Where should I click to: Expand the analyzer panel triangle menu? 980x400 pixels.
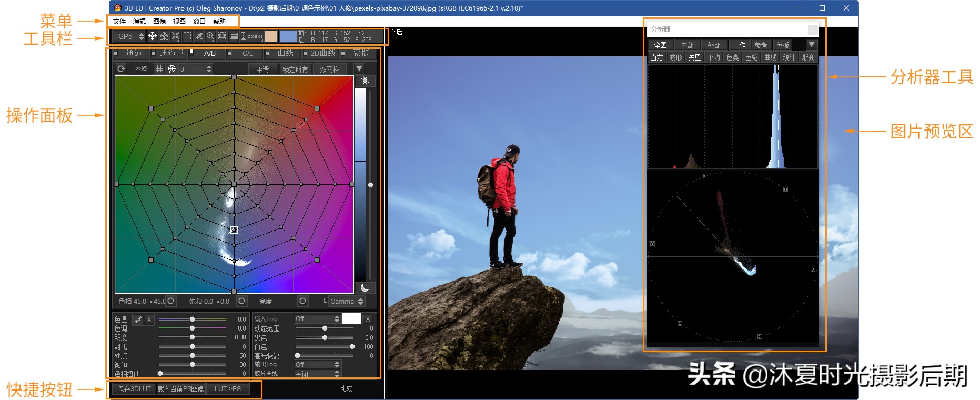[x=812, y=45]
